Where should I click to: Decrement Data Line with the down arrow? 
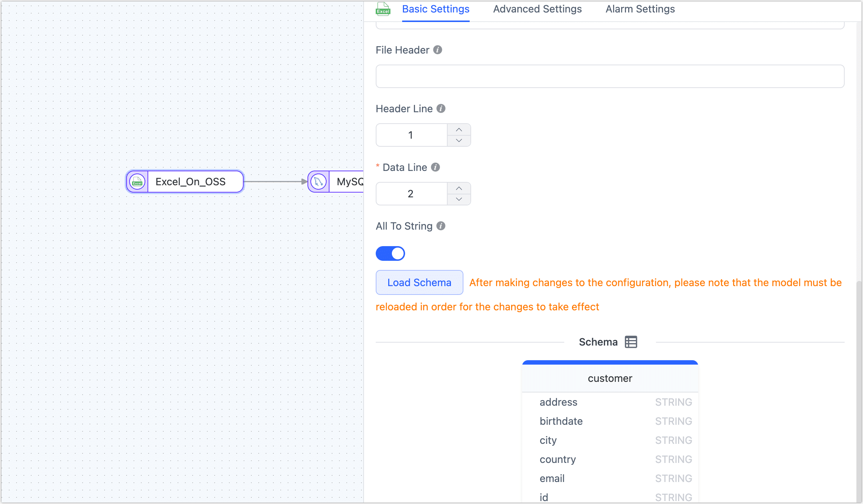(x=459, y=199)
